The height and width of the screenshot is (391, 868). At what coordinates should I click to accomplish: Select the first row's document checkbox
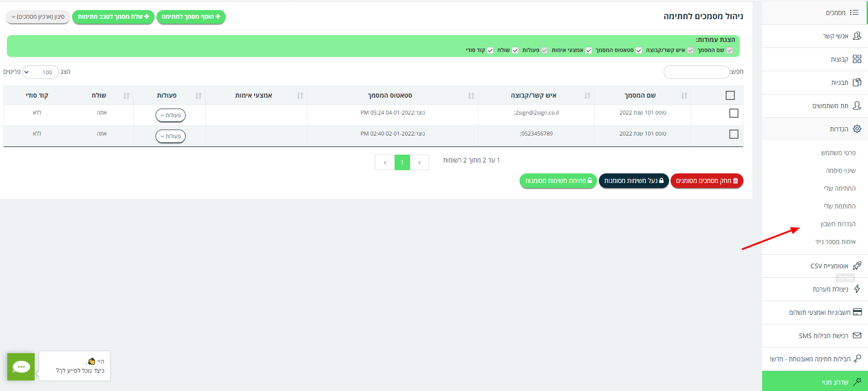[x=733, y=113]
